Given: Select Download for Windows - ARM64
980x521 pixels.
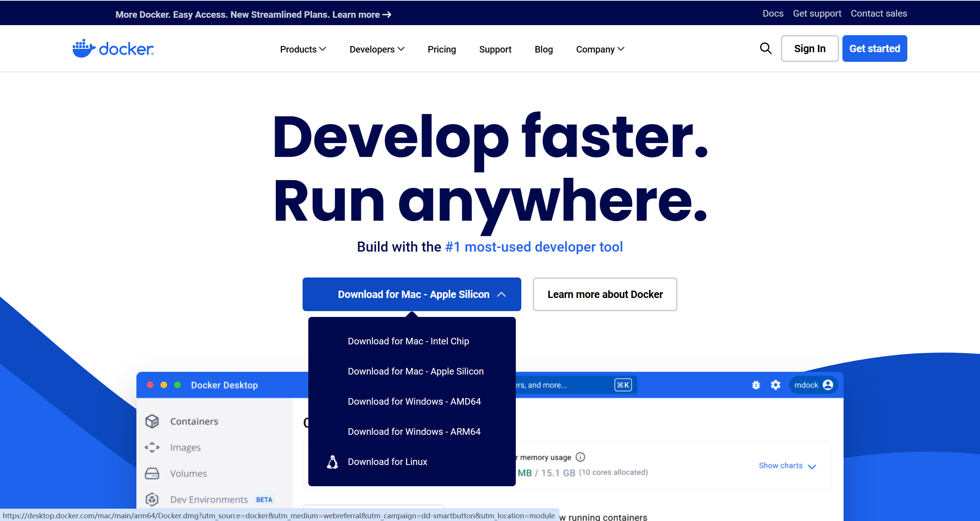Looking at the screenshot, I should 414,432.
